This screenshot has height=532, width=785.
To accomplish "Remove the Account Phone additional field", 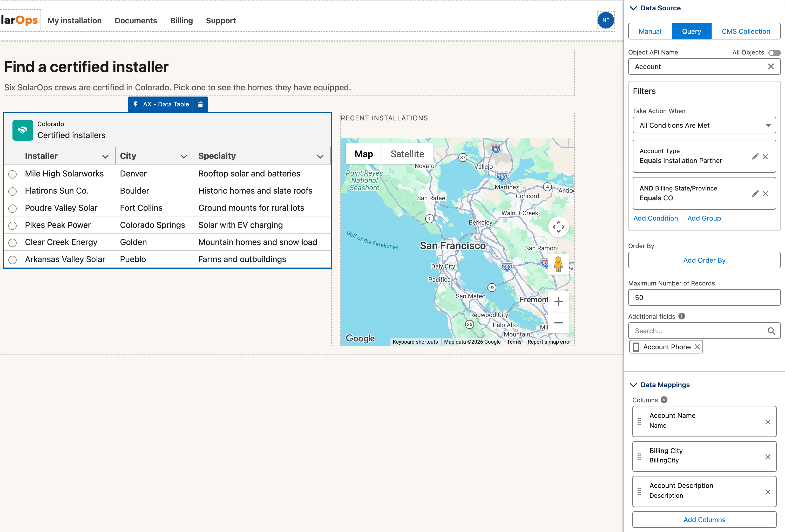I will point(697,347).
